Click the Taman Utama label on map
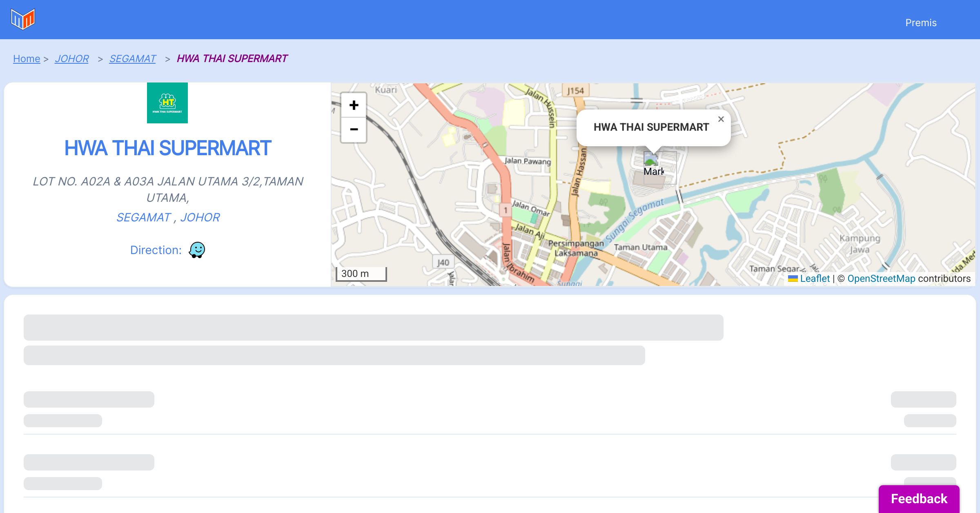 click(x=640, y=247)
